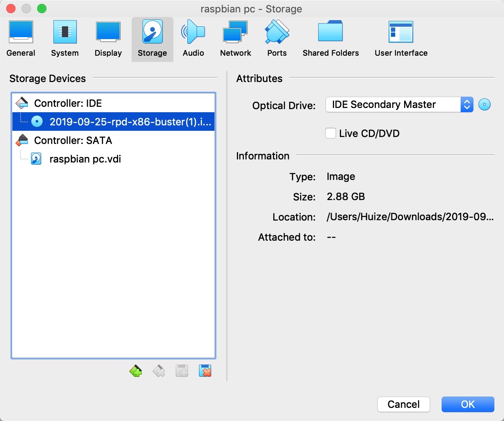Open the Optical Drive dropdown

(399, 104)
